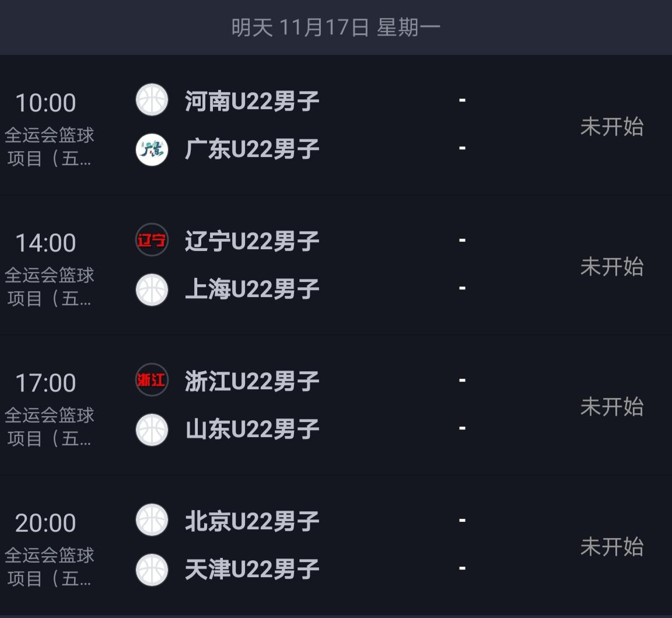
Task: Click the date header 明天 11月17日 星期一
Action: point(336,26)
